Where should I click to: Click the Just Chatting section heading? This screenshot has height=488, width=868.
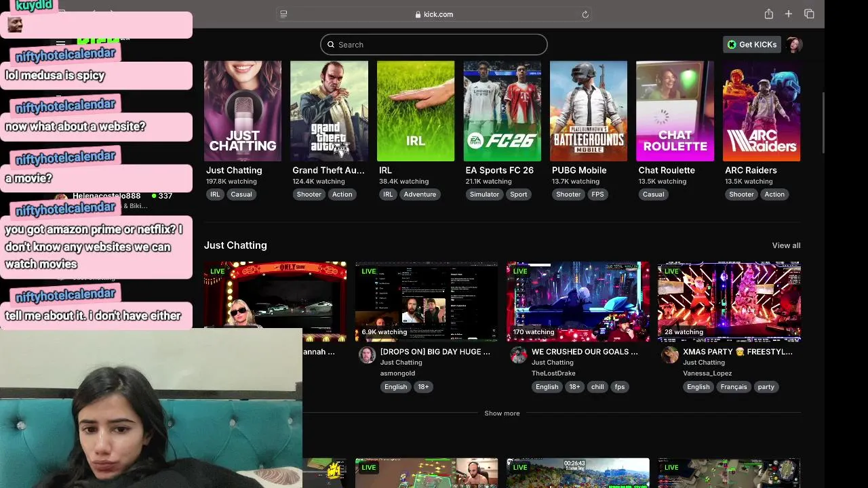point(235,245)
